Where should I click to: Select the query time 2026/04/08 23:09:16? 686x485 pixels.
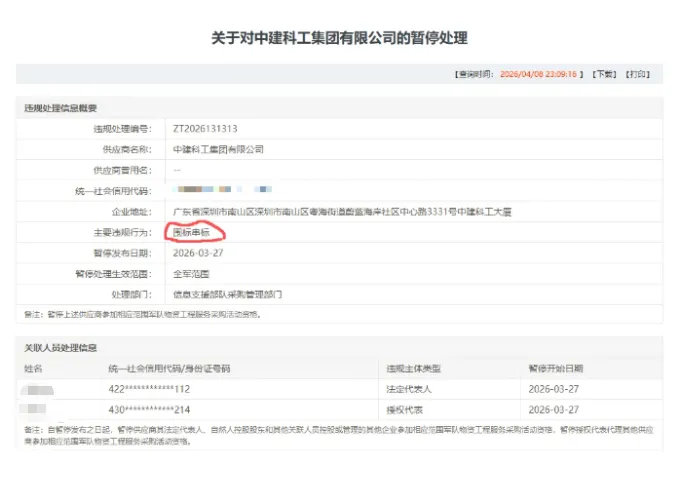coord(538,74)
